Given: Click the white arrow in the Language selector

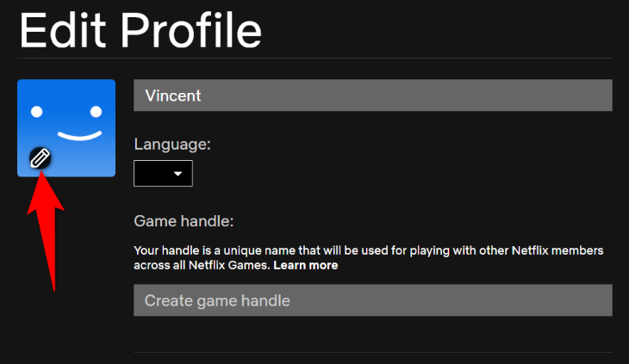Looking at the screenshot, I should pos(178,174).
